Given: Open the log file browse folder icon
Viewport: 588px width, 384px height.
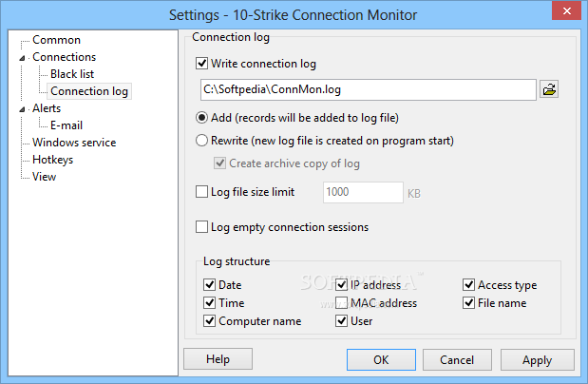Looking at the screenshot, I should tap(549, 89).
